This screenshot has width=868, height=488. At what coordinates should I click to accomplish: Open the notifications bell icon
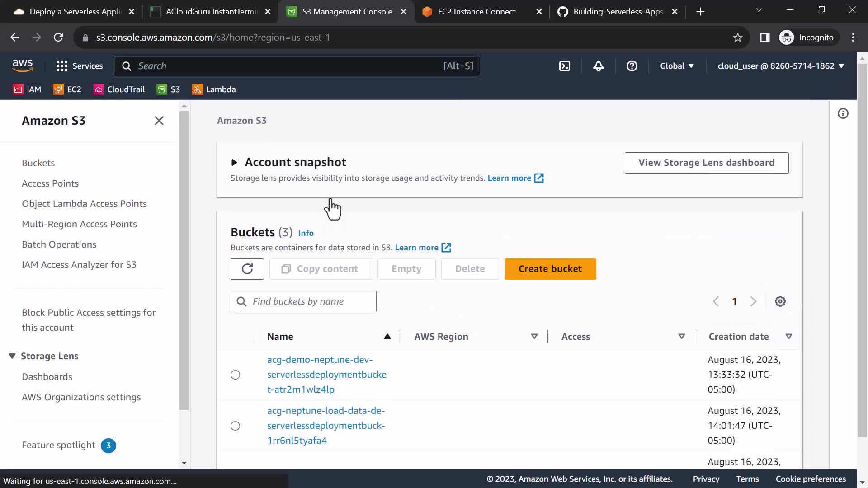tap(598, 66)
